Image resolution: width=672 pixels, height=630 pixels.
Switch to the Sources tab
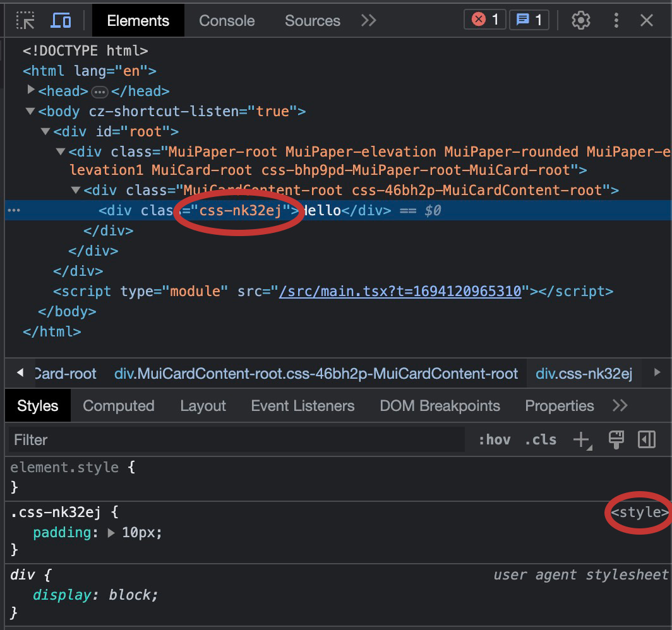(x=313, y=21)
